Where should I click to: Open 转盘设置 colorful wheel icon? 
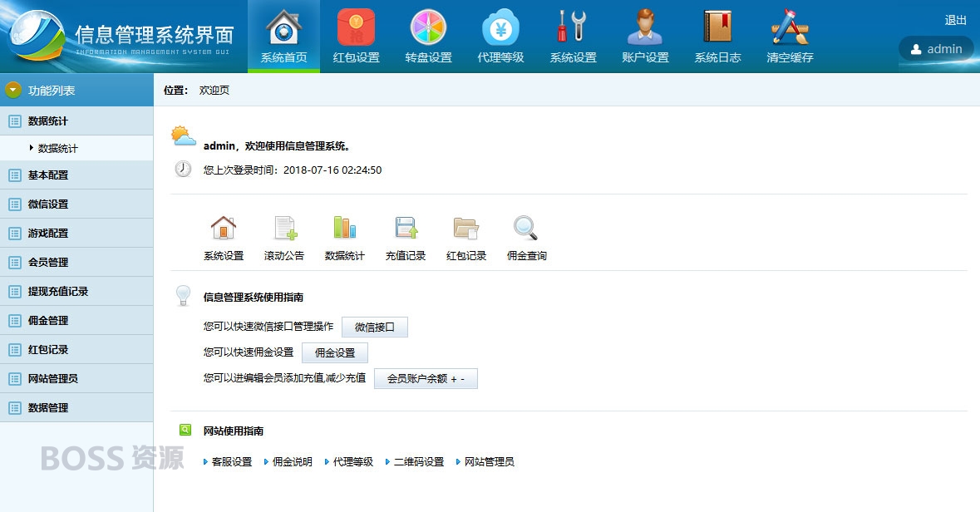[428, 27]
